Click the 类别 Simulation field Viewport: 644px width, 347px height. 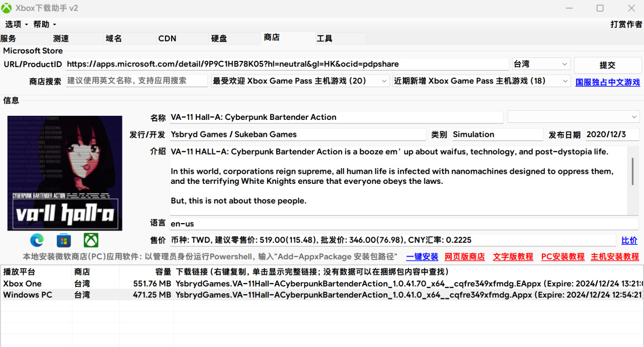coord(497,134)
